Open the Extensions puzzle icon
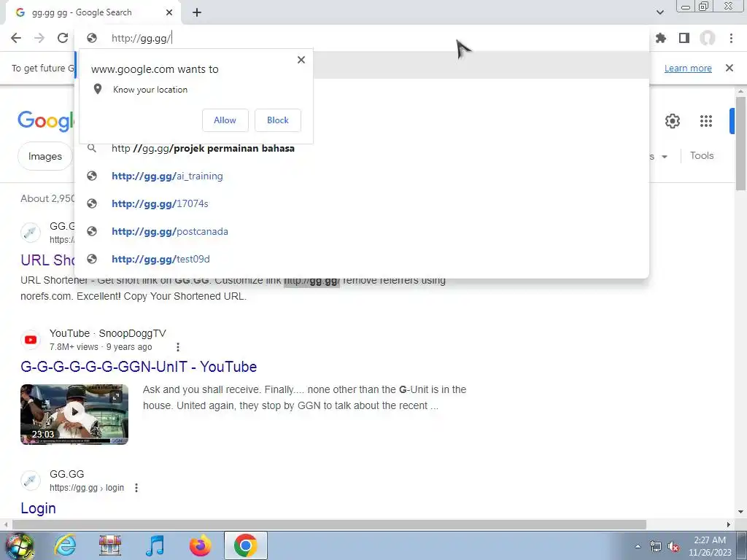 click(661, 38)
